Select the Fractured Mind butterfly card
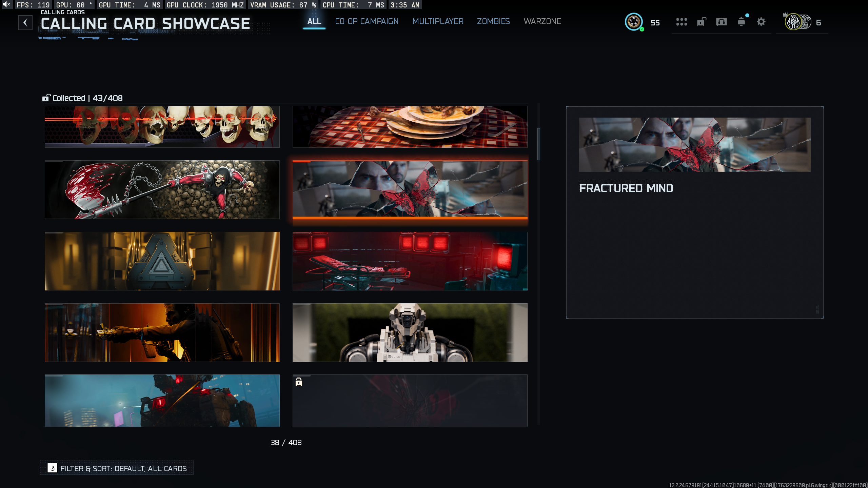 pos(410,190)
